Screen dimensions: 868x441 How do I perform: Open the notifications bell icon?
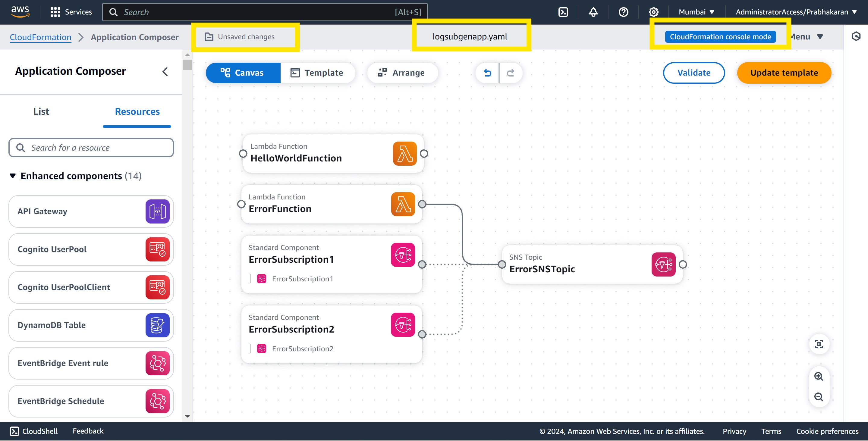[x=593, y=12]
